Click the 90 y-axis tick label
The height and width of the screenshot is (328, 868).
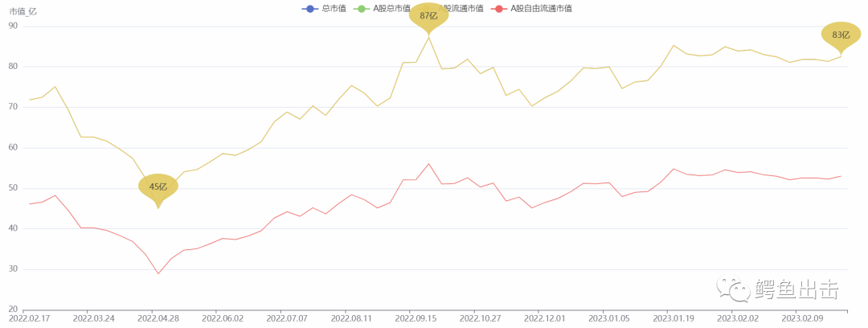(14, 26)
